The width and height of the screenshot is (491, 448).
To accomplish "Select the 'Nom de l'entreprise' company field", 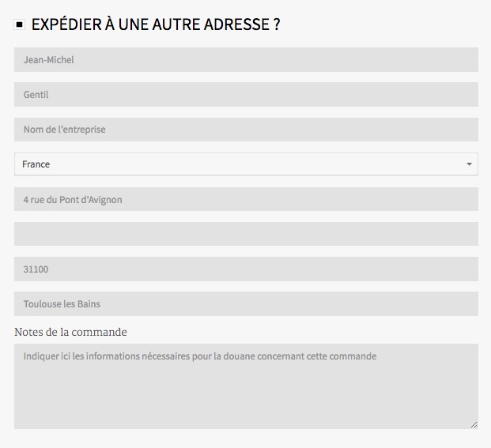I will [x=246, y=129].
